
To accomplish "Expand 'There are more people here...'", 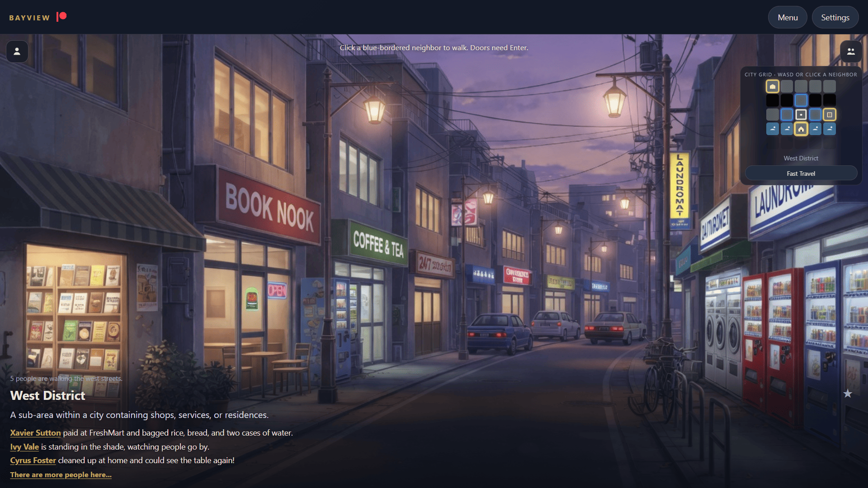I will tap(61, 475).
